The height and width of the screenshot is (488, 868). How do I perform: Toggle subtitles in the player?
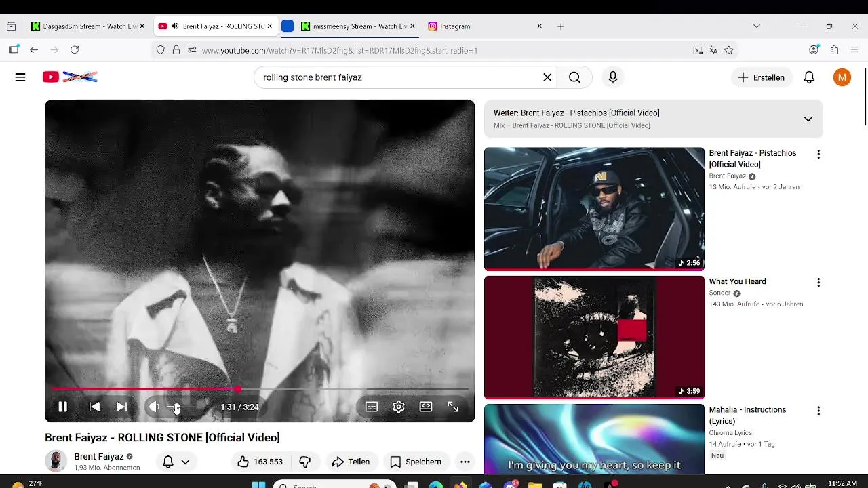[372, 407]
